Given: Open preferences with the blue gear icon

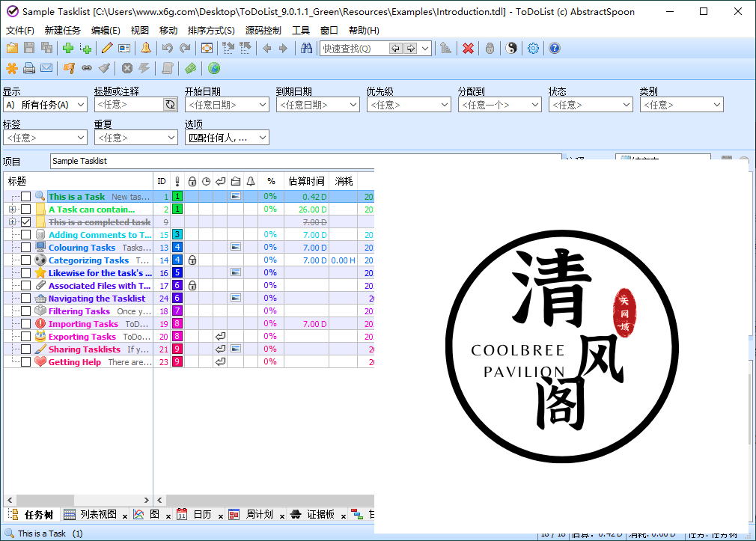Looking at the screenshot, I should coord(533,48).
